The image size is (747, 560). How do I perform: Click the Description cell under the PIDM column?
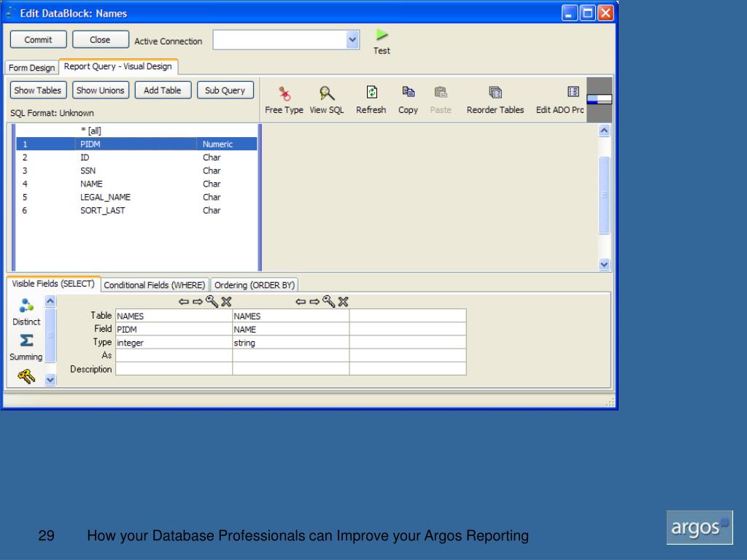coord(174,368)
